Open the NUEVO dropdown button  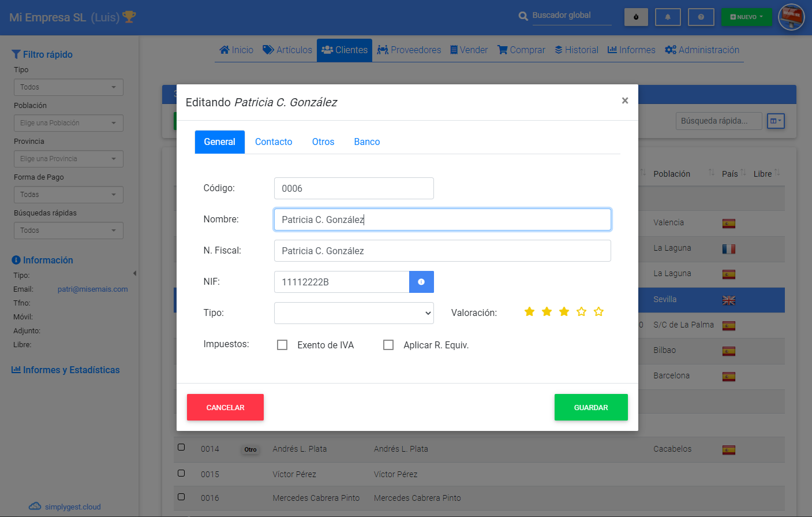(x=746, y=17)
